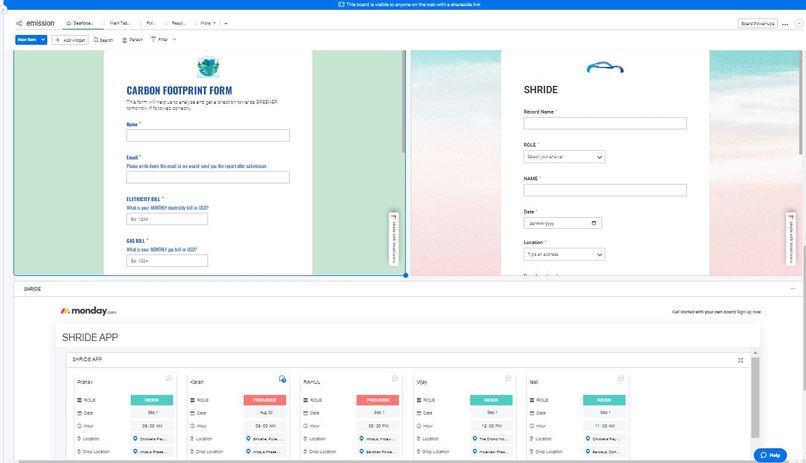806x463 pixels.
Task: Click RIDER status on Vijay card
Action: point(491,400)
